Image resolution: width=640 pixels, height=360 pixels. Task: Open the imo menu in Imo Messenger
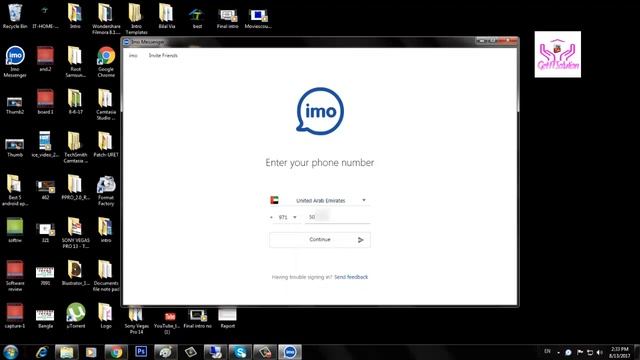click(133, 56)
